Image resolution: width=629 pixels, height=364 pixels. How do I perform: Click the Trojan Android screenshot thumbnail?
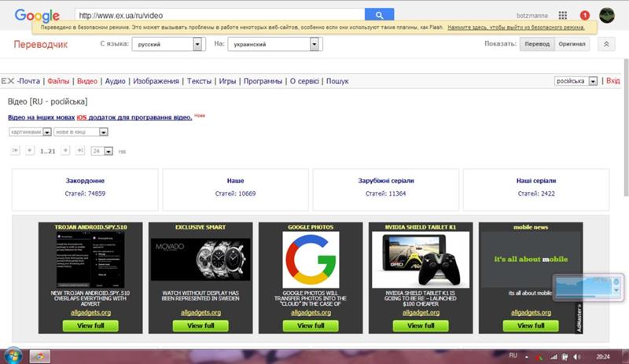click(x=90, y=259)
